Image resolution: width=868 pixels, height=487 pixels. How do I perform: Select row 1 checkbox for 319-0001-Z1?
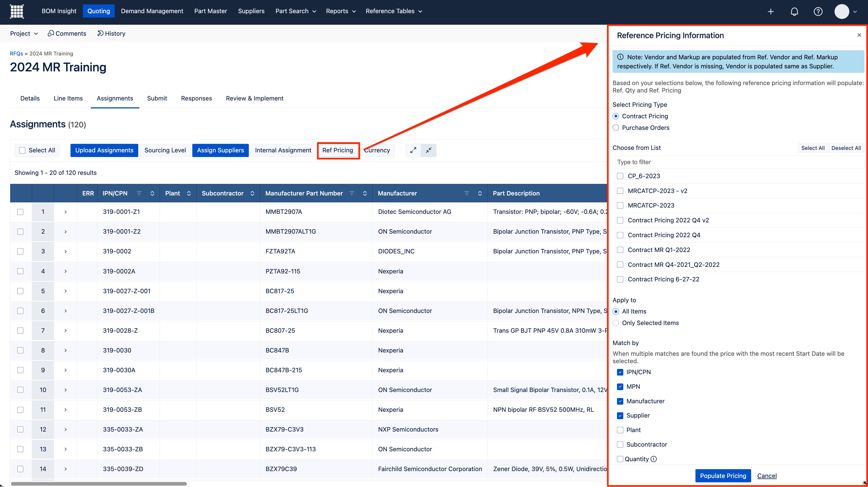[x=20, y=212]
